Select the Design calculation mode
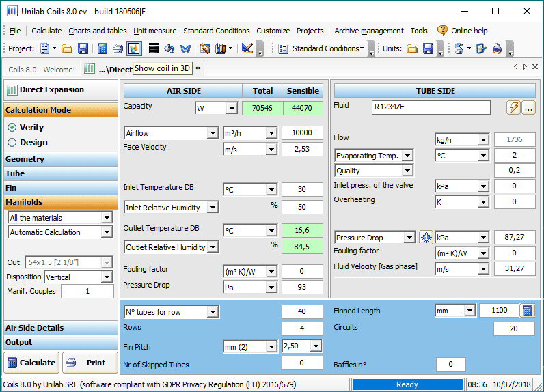 [12, 143]
